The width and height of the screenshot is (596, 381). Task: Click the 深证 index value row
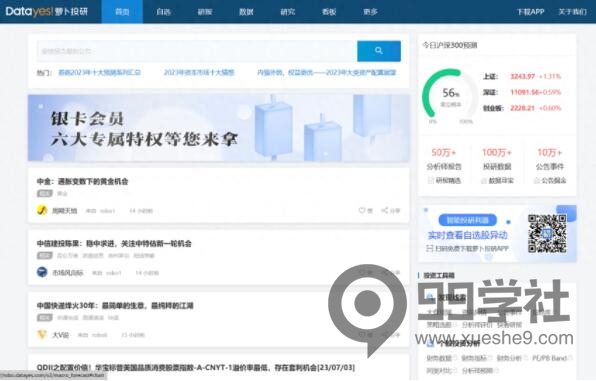point(522,92)
